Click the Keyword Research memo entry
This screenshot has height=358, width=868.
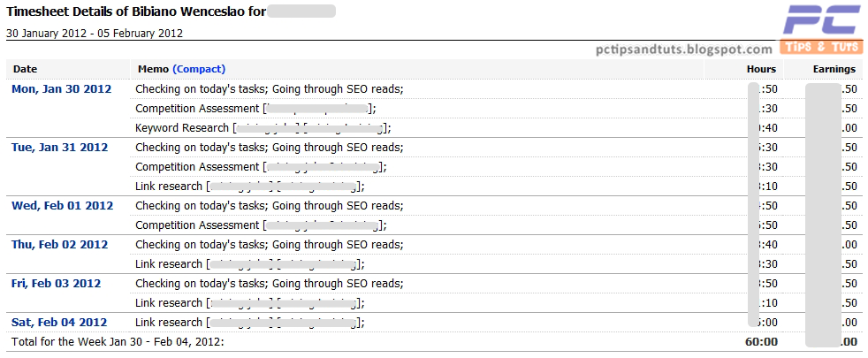point(263,128)
